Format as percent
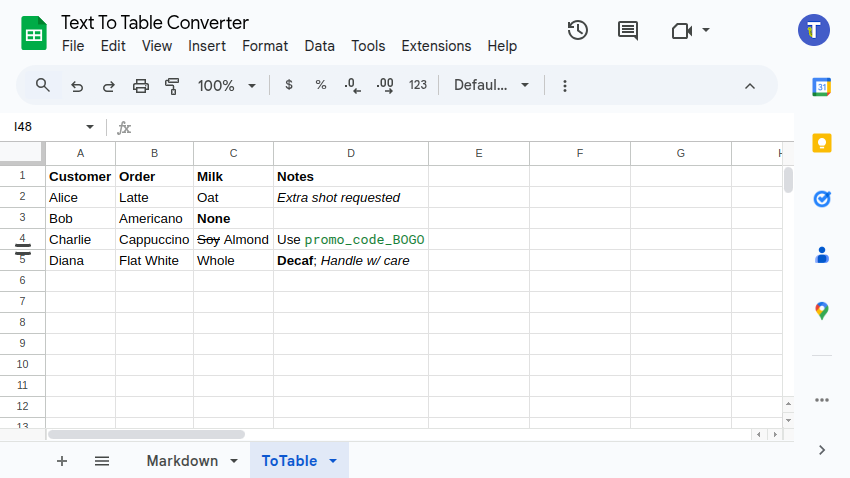 321,85
